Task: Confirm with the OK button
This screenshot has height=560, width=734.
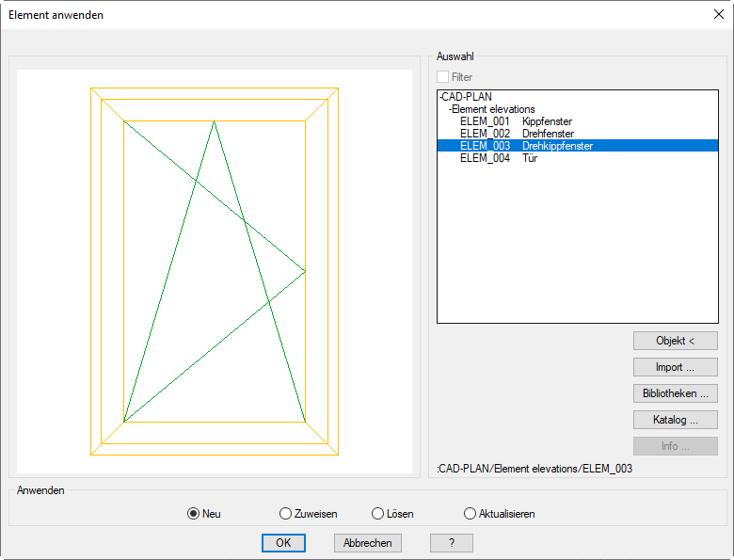Action: (x=283, y=543)
